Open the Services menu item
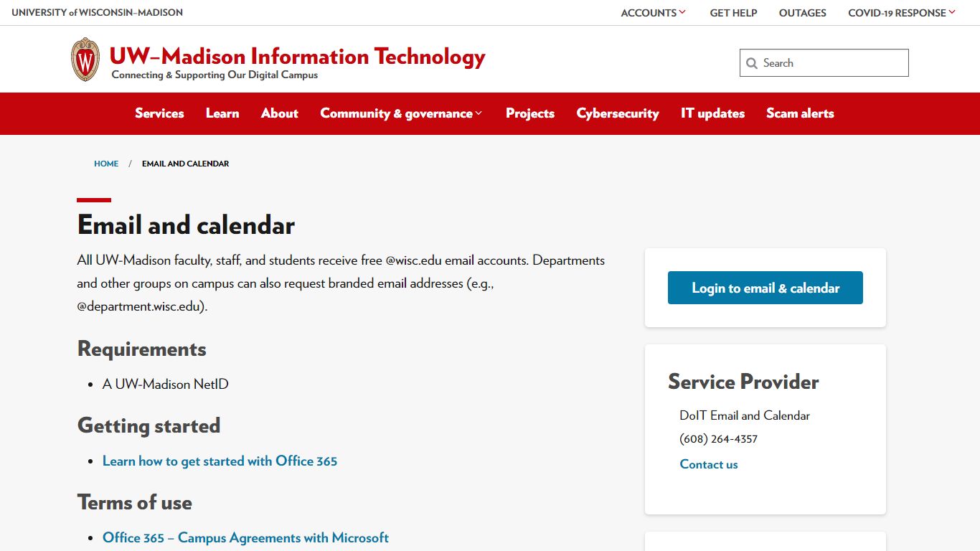 (159, 113)
